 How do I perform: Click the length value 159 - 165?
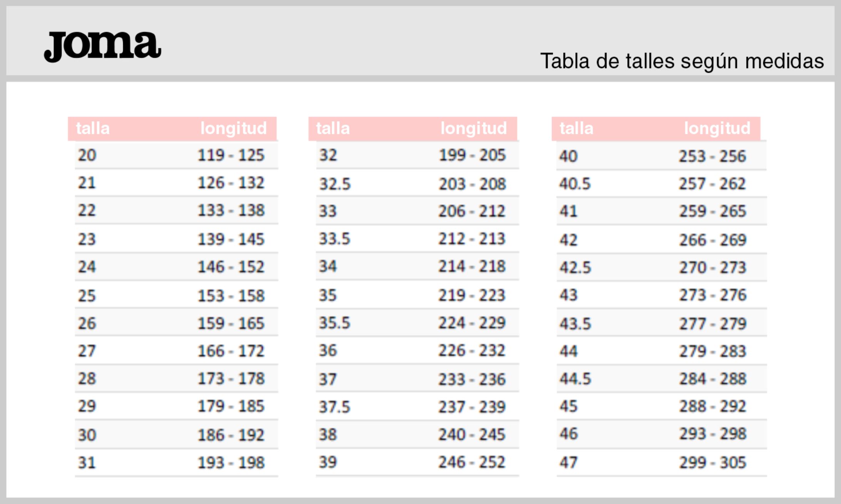click(231, 323)
